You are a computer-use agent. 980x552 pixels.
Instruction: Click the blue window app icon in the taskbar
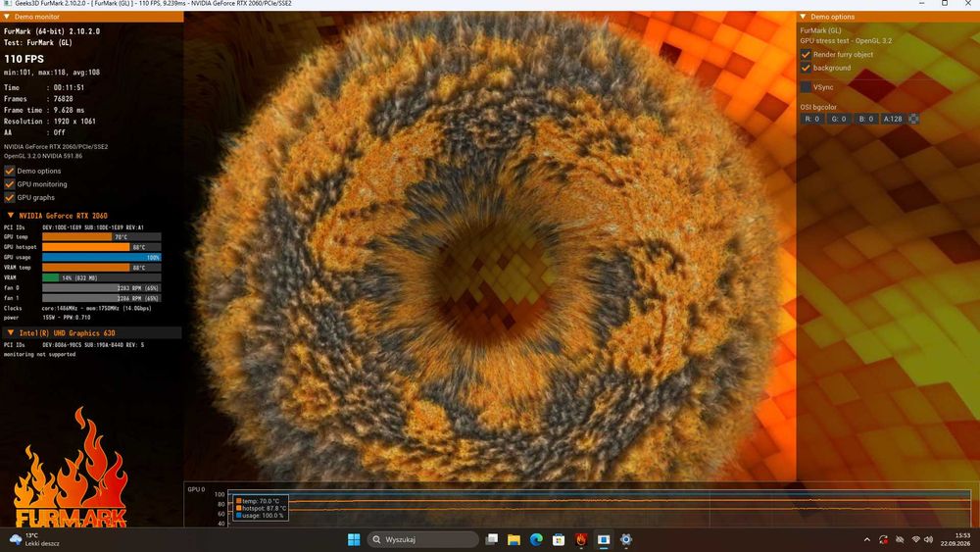click(x=604, y=539)
